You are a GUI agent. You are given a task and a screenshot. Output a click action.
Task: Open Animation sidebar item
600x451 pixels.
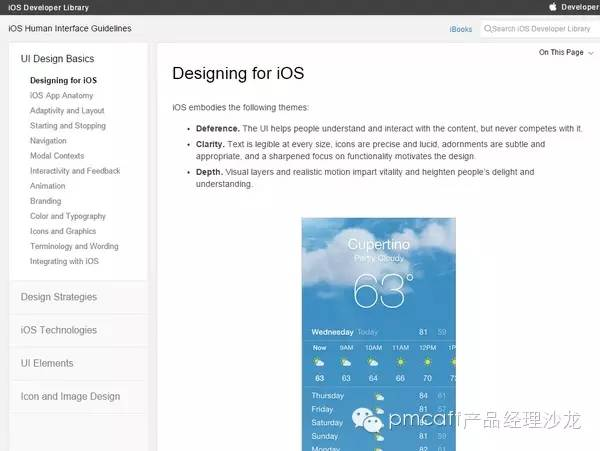click(47, 186)
